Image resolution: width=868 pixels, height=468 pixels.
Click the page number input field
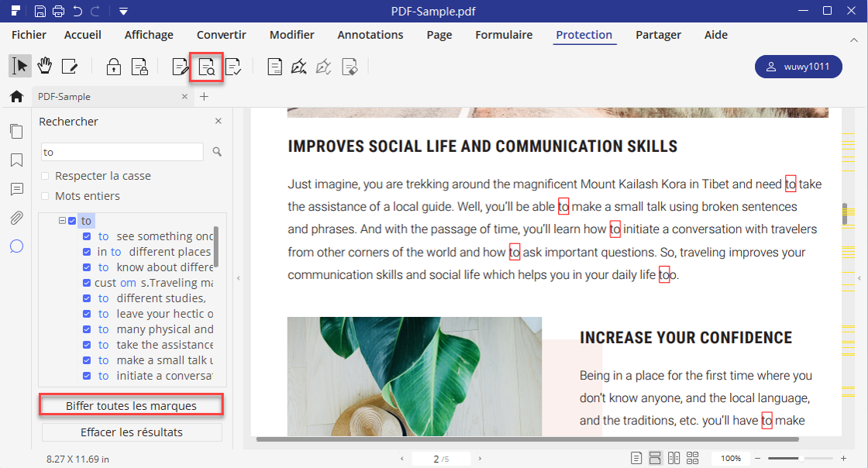[440, 458]
